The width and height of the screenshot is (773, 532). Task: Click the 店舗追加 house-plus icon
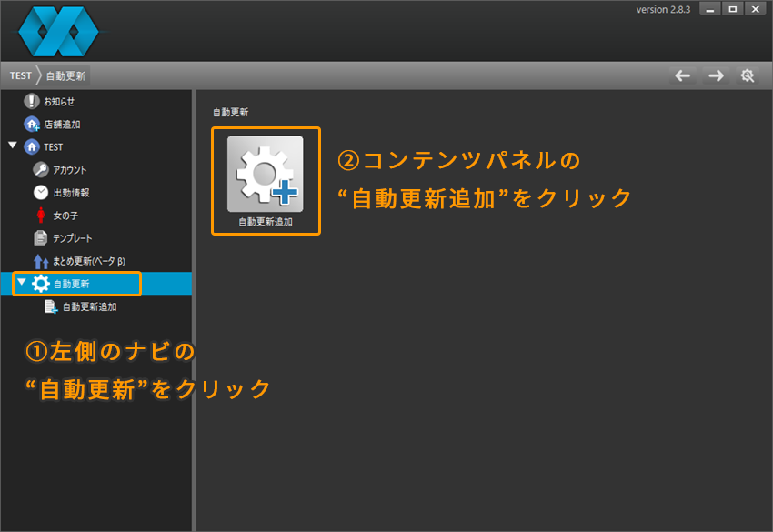coord(32,125)
